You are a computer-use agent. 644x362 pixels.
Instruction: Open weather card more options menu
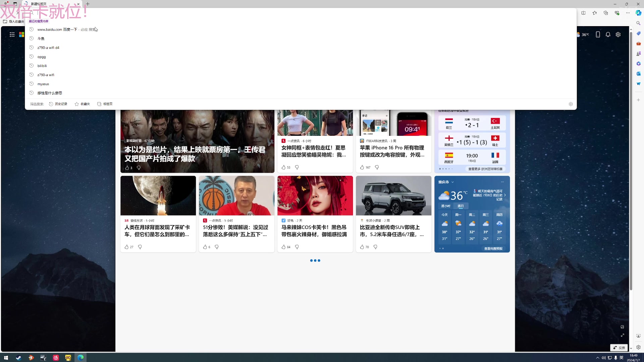502,182
